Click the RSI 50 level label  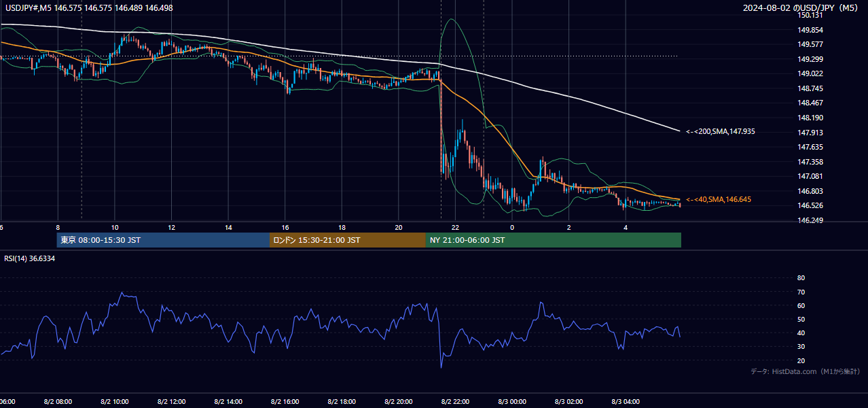click(x=801, y=319)
